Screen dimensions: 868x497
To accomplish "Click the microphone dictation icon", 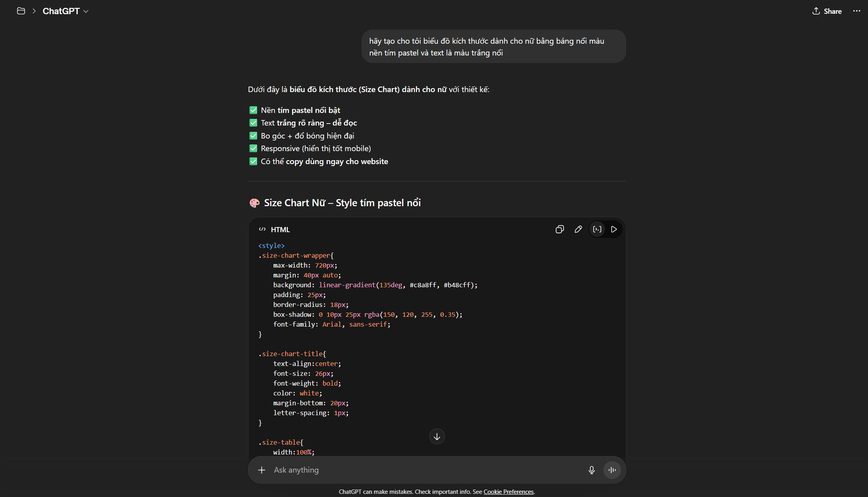I will [x=592, y=470].
